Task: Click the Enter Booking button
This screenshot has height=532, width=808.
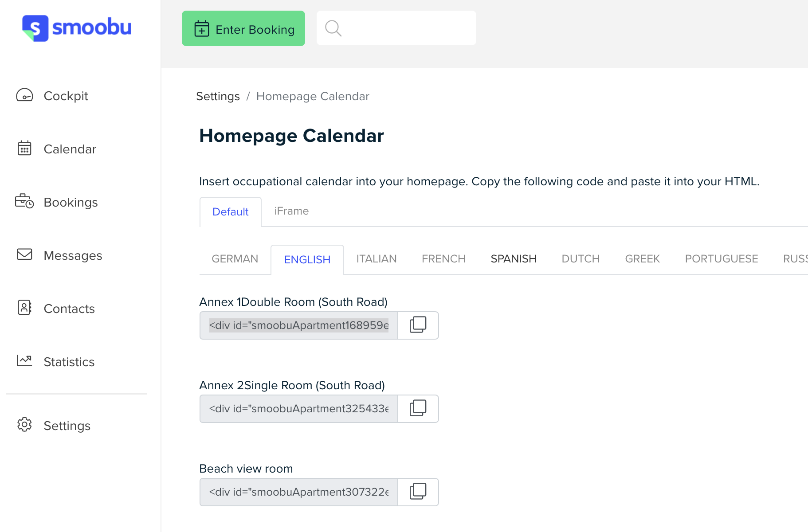Action: click(243, 28)
